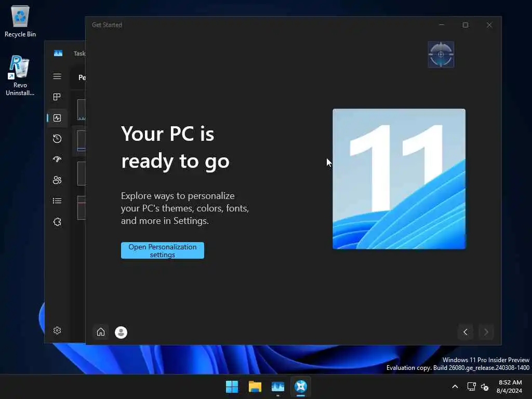This screenshot has width=532, height=399.
Task: Open Task Manager Processes page
Action: (57, 97)
